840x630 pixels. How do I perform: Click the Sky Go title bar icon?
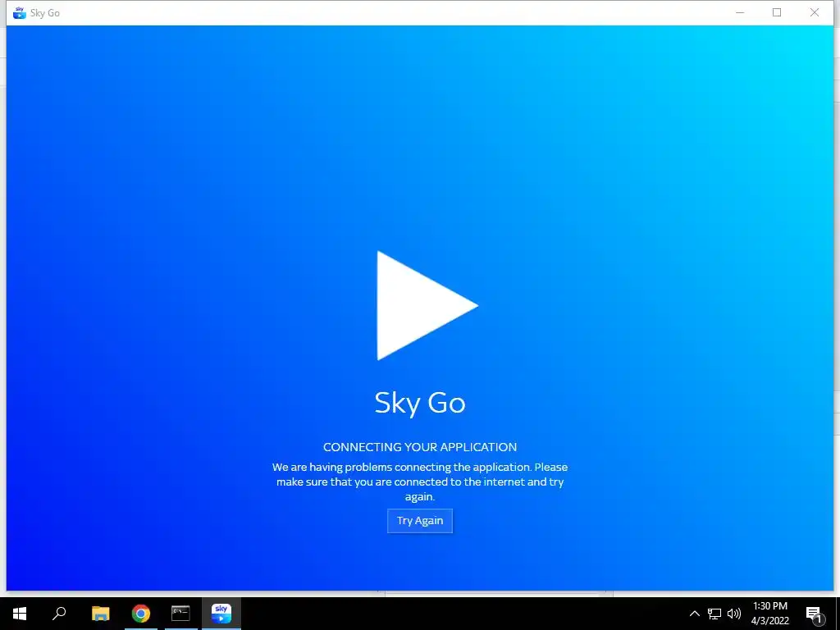(20, 13)
